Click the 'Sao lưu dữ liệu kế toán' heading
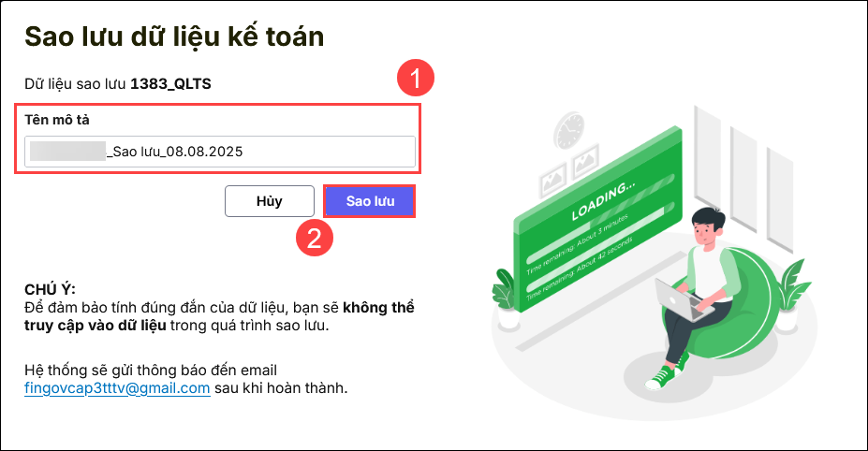The width and height of the screenshot is (868, 451). [x=174, y=36]
